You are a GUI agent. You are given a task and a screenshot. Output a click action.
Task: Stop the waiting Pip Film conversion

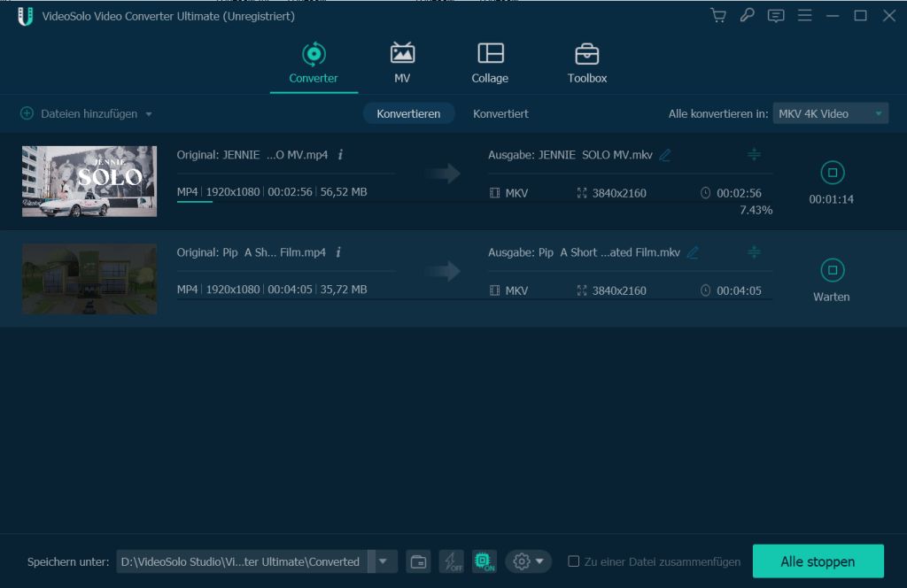832,270
